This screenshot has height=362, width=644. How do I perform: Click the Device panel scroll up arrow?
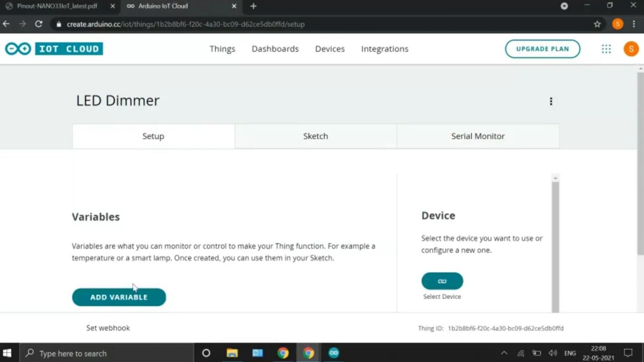[555, 178]
